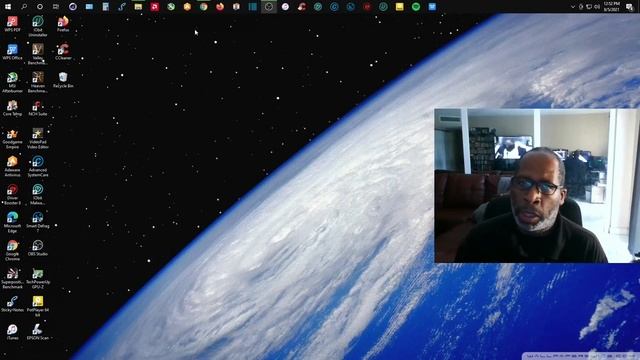Click the CCleaner desktop icon
The width and height of the screenshot is (640, 360).
pyautogui.click(x=63, y=52)
